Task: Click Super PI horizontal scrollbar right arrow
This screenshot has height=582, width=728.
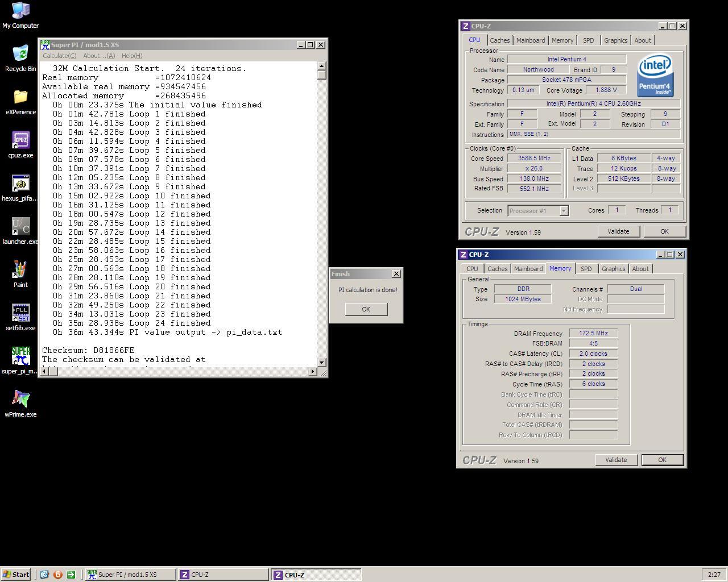Action: pos(312,372)
